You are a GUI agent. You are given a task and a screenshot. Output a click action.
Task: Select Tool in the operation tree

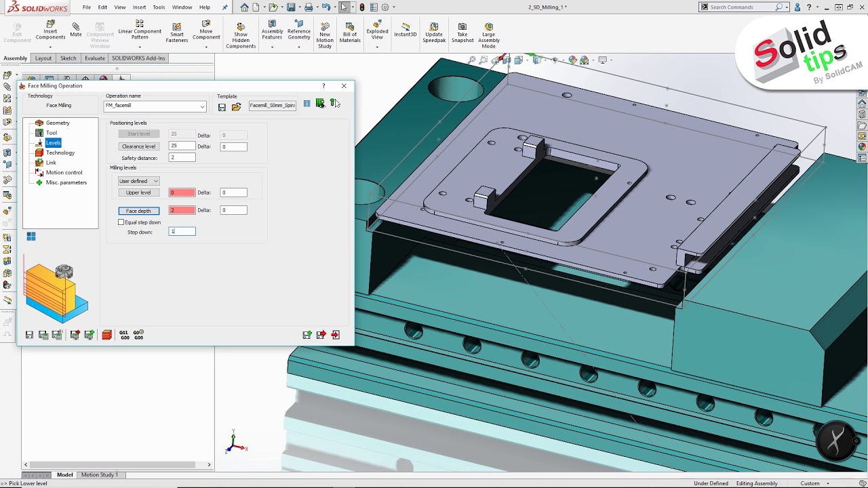click(52, 133)
